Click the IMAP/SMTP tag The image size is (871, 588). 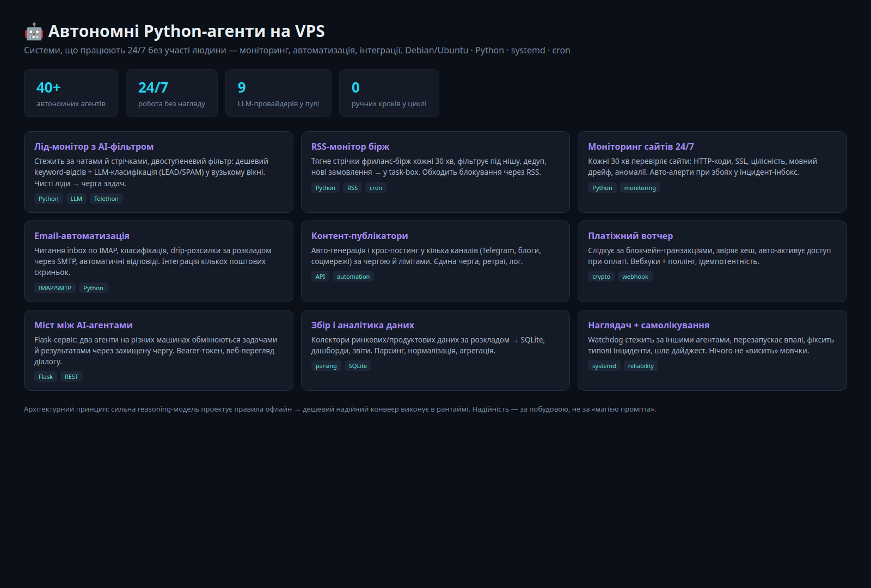point(55,288)
